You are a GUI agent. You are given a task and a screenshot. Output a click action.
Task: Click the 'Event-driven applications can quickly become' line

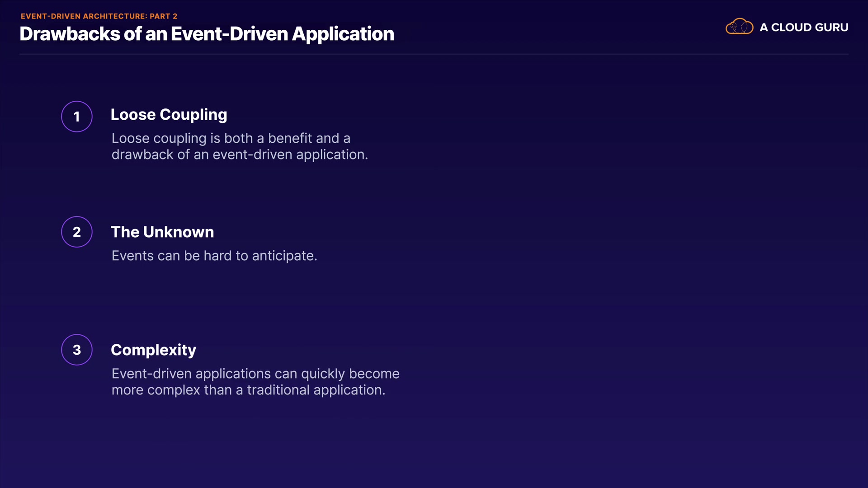[x=255, y=374]
